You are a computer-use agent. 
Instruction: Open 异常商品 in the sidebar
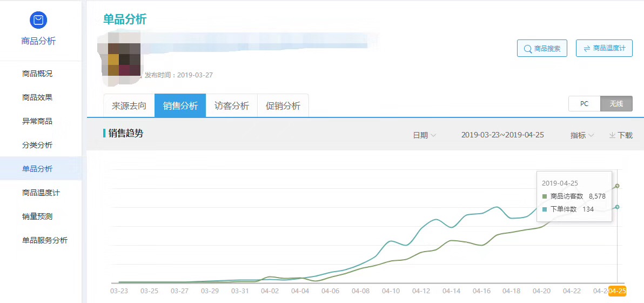(37, 121)
